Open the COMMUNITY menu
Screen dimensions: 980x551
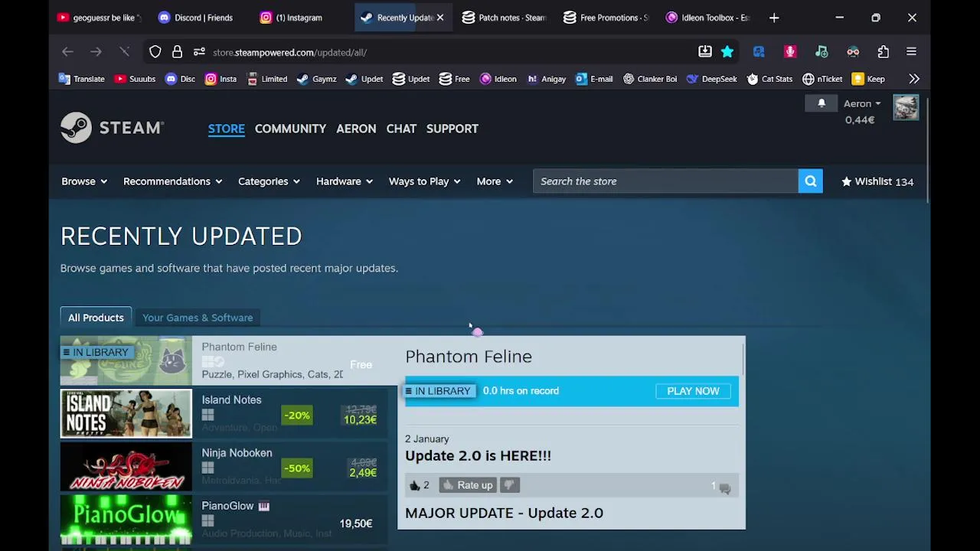[x=290, y=129]
